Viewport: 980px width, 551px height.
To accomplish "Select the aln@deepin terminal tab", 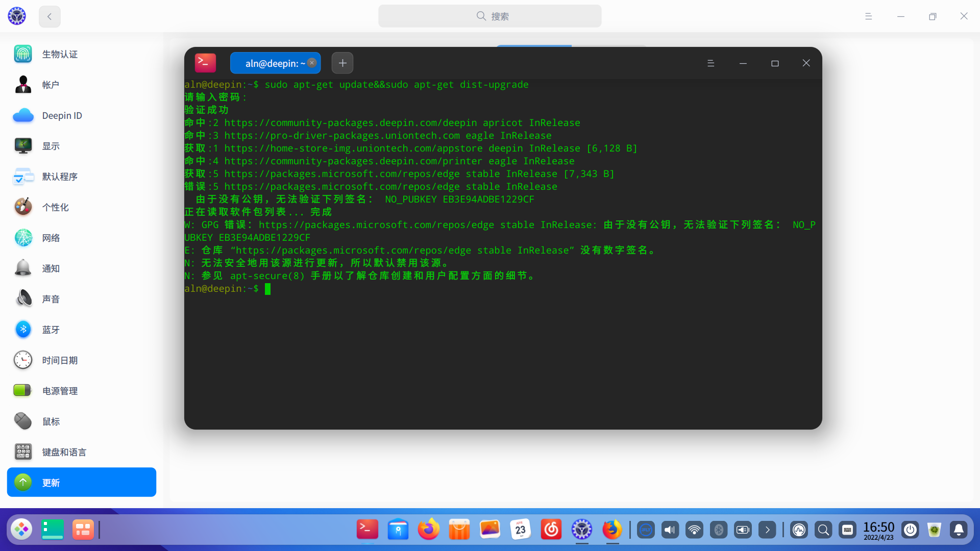I will pos(272,63).
